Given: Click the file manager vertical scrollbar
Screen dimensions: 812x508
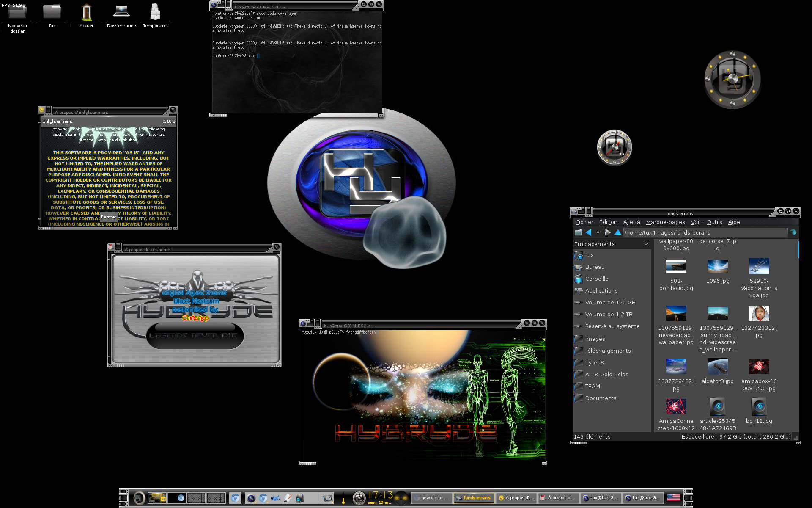Looking at the screenshot, I should click(798, 250).
